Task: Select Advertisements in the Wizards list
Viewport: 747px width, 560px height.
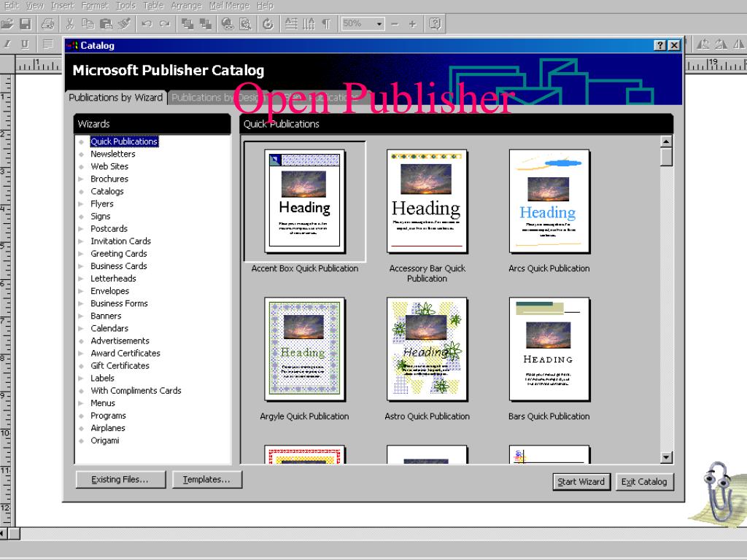Action: 120,341
